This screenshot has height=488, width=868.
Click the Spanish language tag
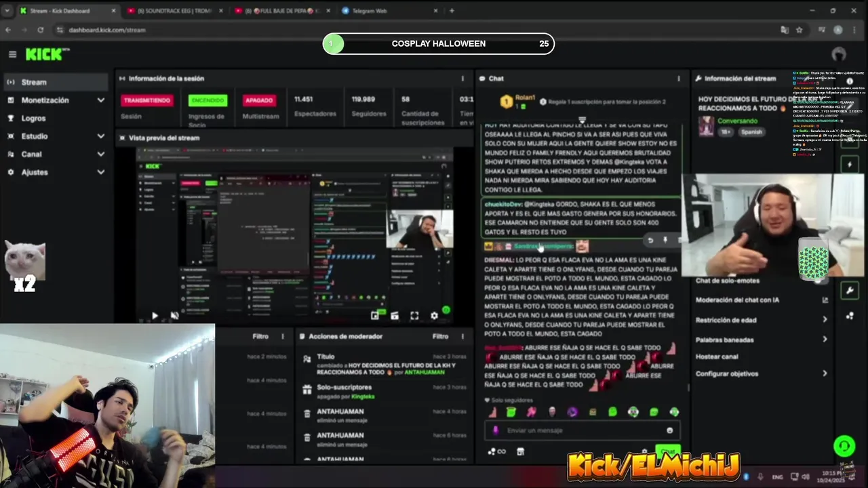[x=751, y=132]
